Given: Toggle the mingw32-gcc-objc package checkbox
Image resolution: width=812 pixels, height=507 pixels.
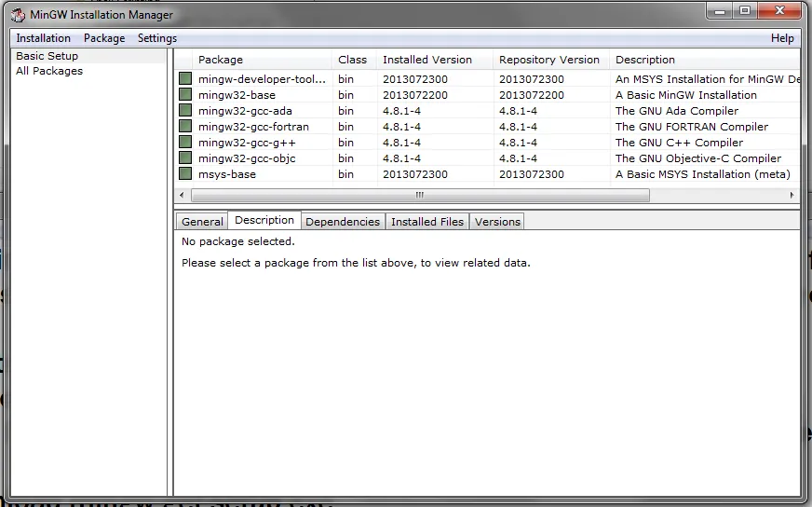Looking at the screenshot, I should pos(185,158).
